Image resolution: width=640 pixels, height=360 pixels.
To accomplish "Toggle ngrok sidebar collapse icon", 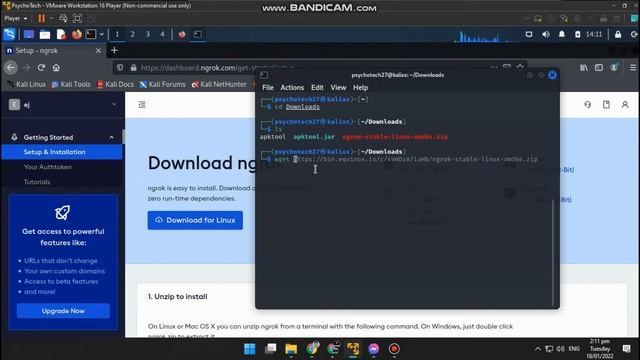I will 142,105.
